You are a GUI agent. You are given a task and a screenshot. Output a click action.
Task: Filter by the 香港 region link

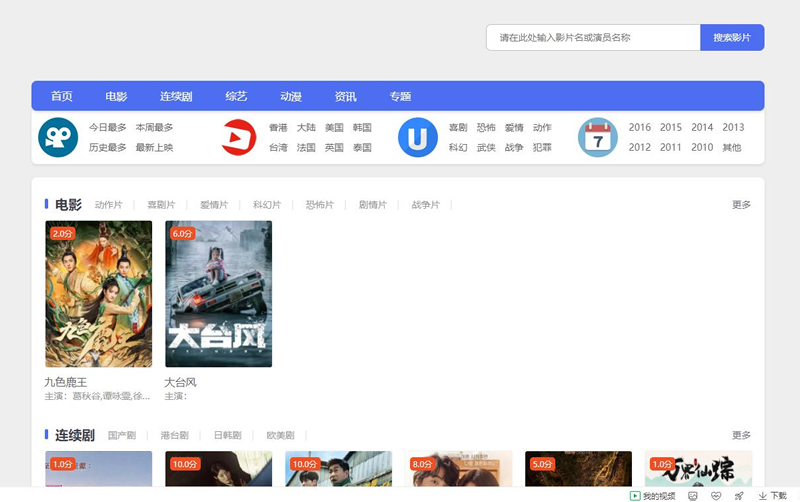[x=278, y=128]
